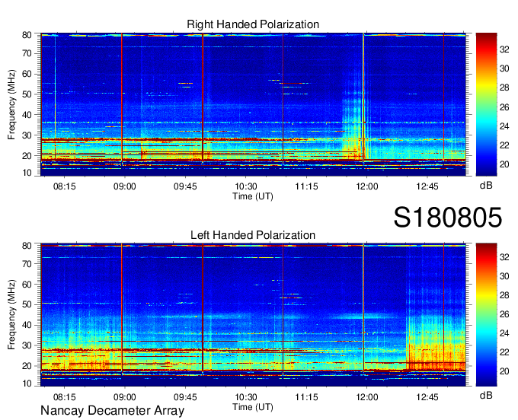Click the '09:00' tick label on upper plot
Image resolution: width=518 pixels, height=420 pixels.
(x=124, y=186)
